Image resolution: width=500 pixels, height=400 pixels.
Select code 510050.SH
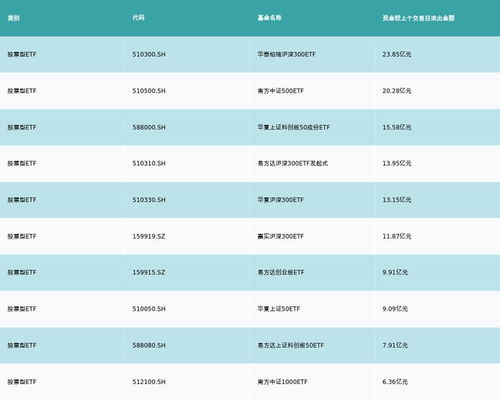[x=149, y=309]
